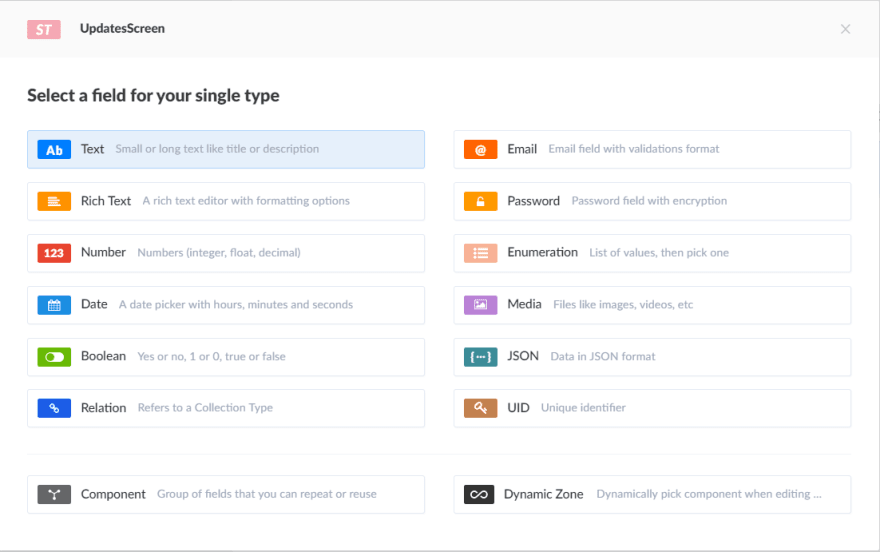Click the pink ST single type badge
This screenshot has height=552, width=880.
(x=44, y=29)
